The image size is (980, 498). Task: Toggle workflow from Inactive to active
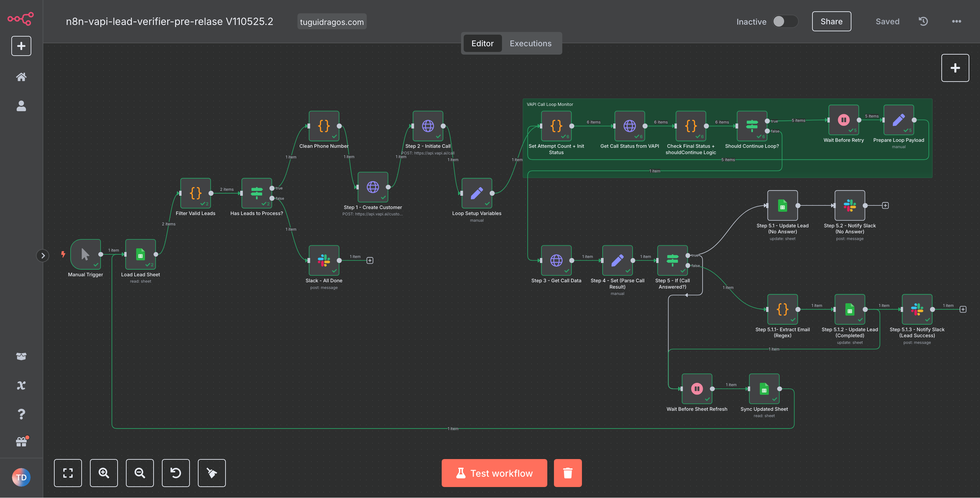tap(784, 21)
